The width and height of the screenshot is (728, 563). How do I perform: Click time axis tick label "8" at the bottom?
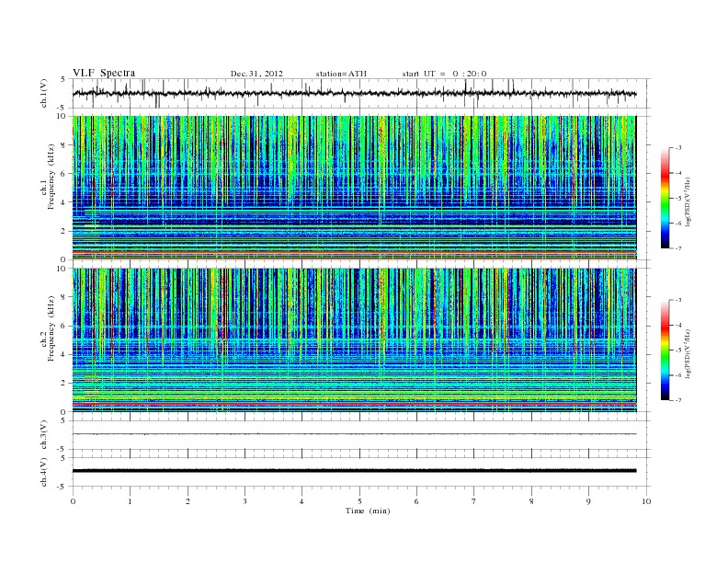pyautogui.click(x=531, y=501)
